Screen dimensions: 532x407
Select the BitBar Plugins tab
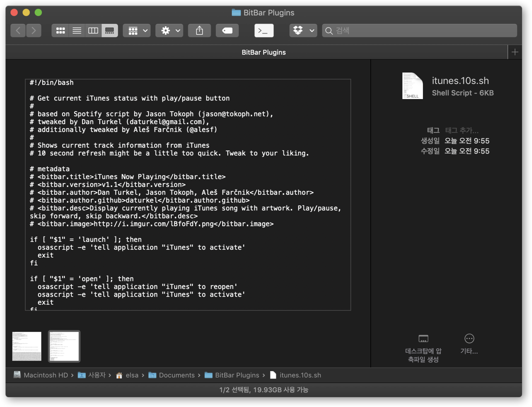point(264,52)
